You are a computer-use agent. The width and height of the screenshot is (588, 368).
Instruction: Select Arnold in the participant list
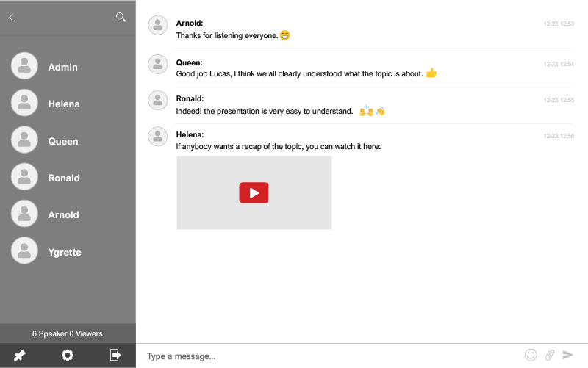(x=63, y=214)
